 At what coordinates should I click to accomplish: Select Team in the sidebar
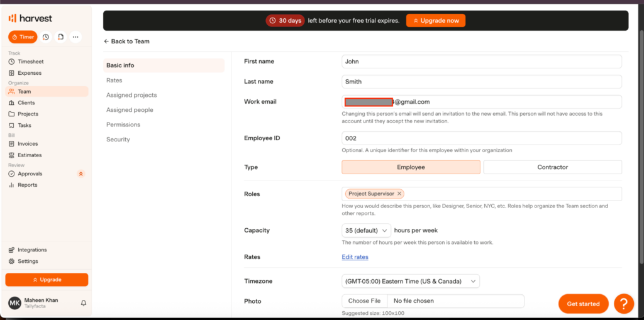coord(47,92)
